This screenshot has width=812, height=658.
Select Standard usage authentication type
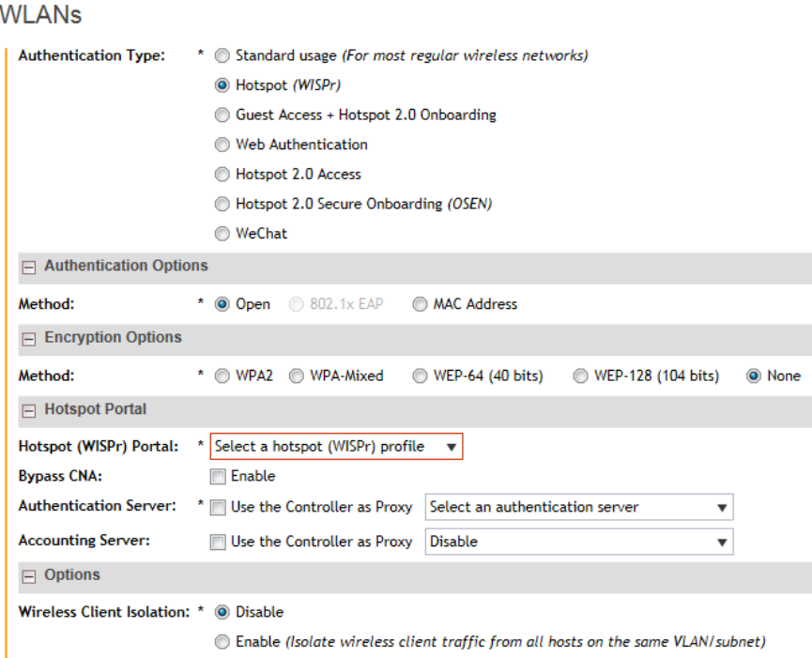click(222, 55)
